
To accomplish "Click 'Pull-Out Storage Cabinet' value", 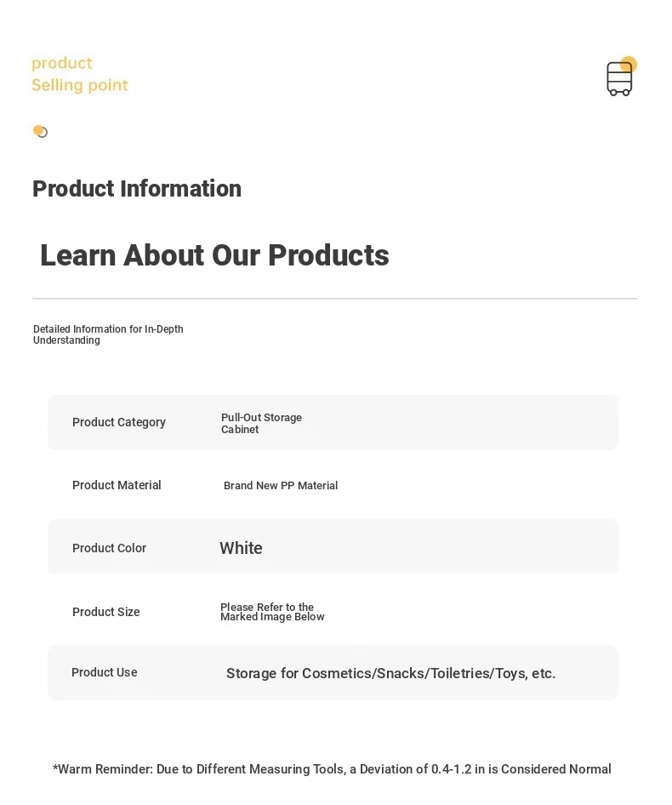I will 261,423.
